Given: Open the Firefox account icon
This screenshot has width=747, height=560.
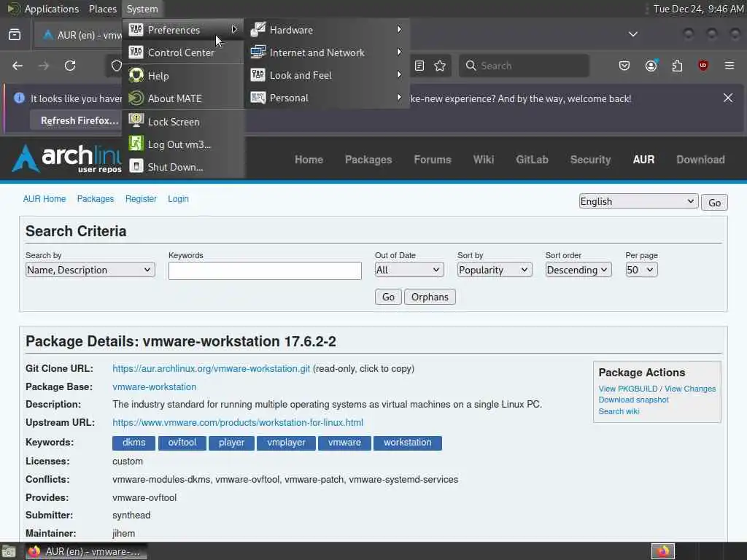Looking at the screenshot, I should tap(651, 66).
